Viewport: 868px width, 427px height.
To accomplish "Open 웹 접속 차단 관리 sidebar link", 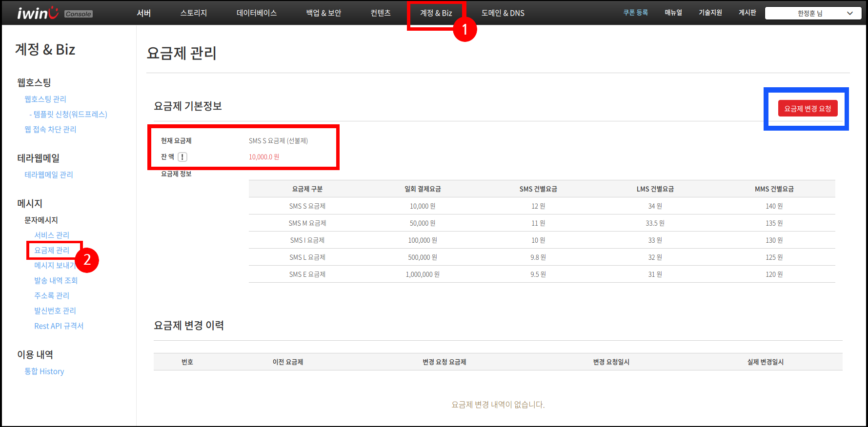I will click(x=50, y=129).
